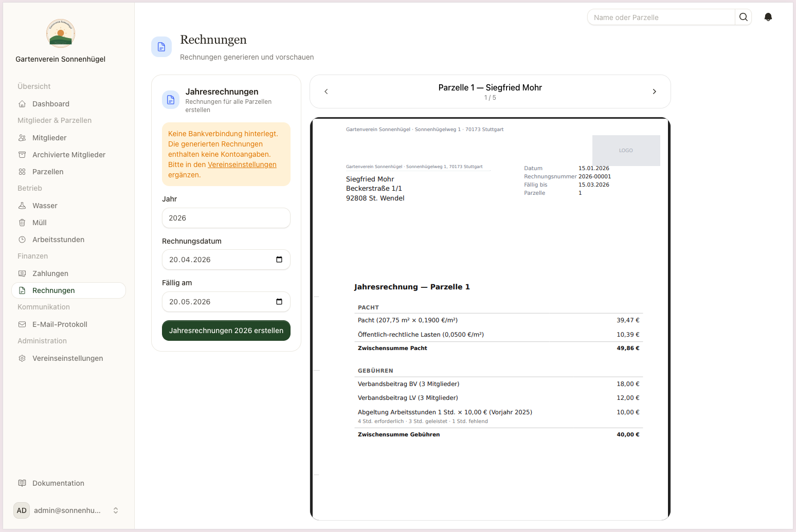Click the Gartenverein Sonnenhügel logo
Image resolution: width=796 pixels, height=532 pixels.
point(61,33)
